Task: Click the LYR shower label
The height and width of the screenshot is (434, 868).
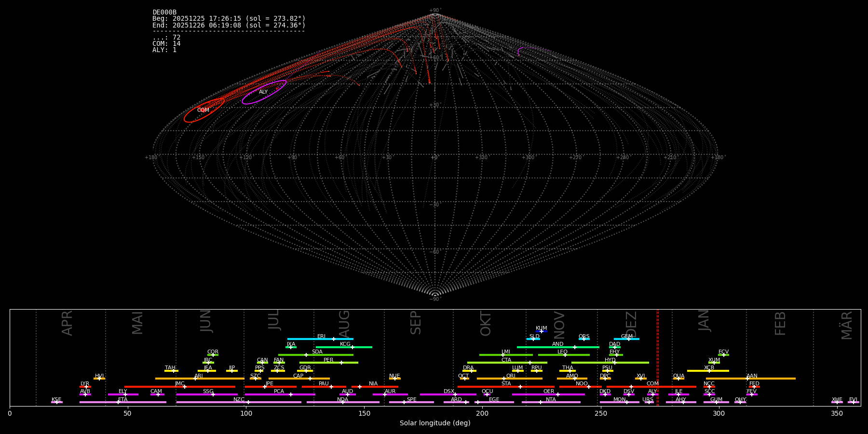Action: click(85, 384)
